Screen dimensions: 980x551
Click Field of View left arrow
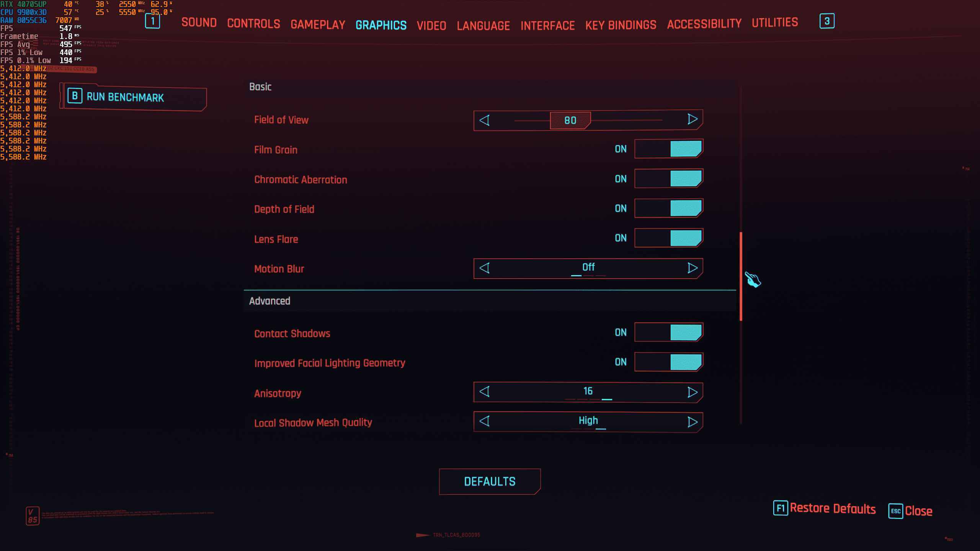point(485,121)
